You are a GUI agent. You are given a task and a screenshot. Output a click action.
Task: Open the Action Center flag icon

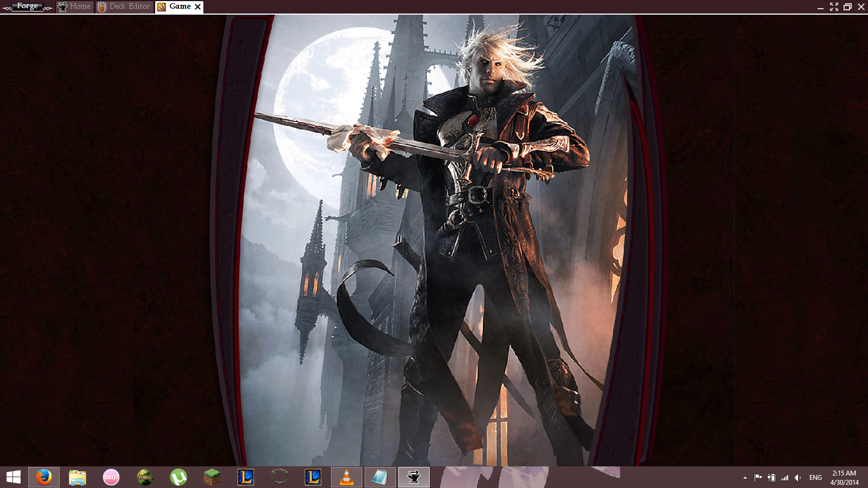pos(758,478)
